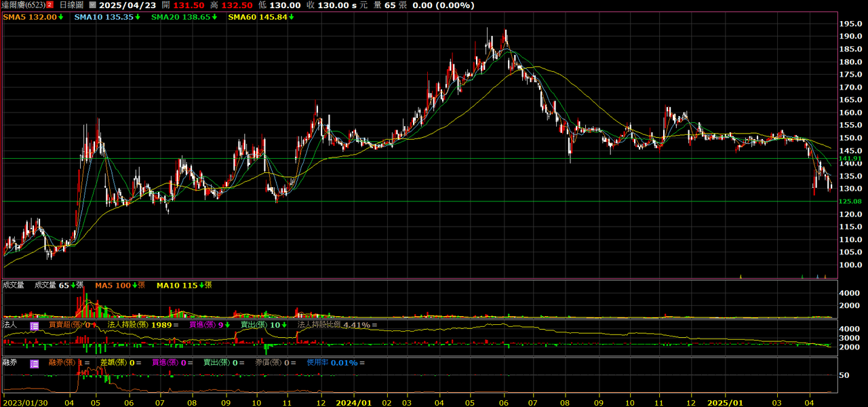
Task: Click the low price value after 低
Action: click(285, 5)
